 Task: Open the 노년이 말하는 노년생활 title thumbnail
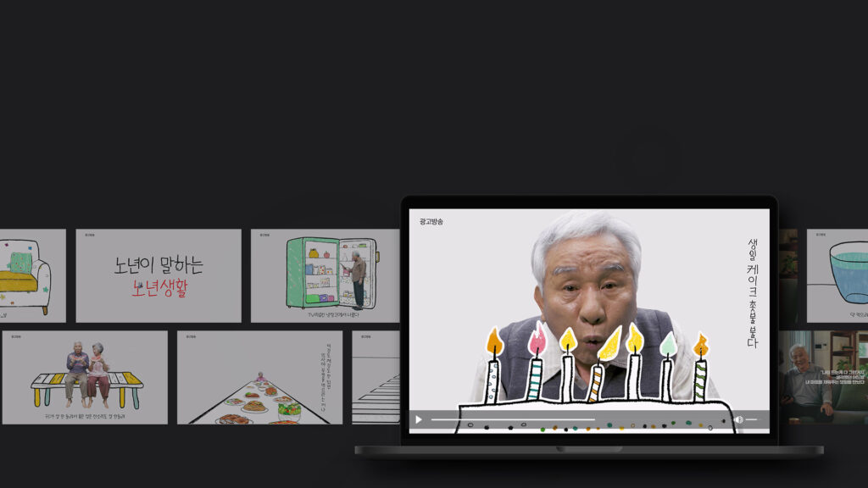(159, 275)
